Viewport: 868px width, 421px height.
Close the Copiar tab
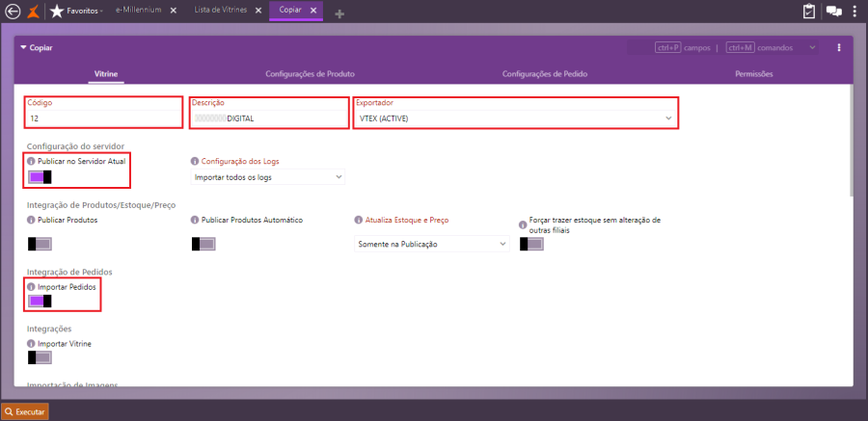click(313, 11)
